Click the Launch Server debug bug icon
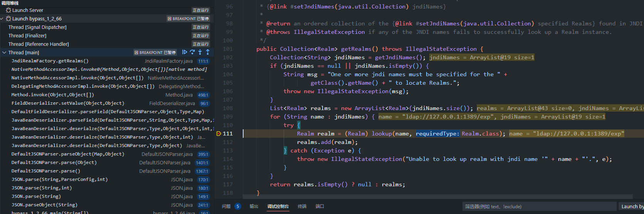This screenshot has width=644, height=214. 8,10
